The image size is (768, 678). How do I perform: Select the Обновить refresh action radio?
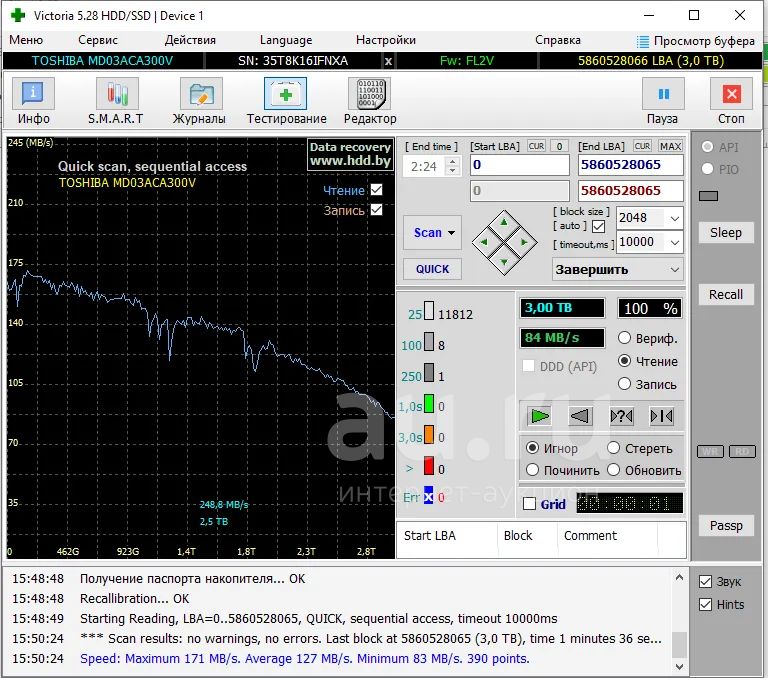(613, 470)
